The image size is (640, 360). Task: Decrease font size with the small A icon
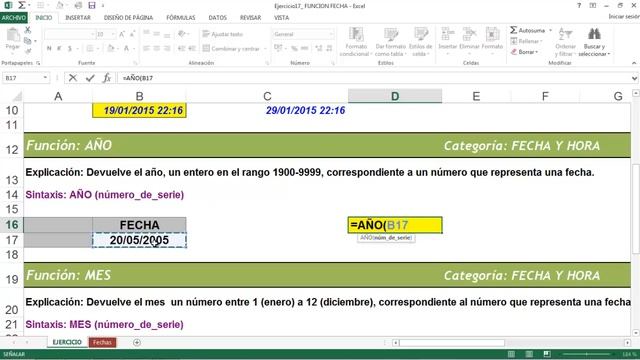(x=132, y=35)
